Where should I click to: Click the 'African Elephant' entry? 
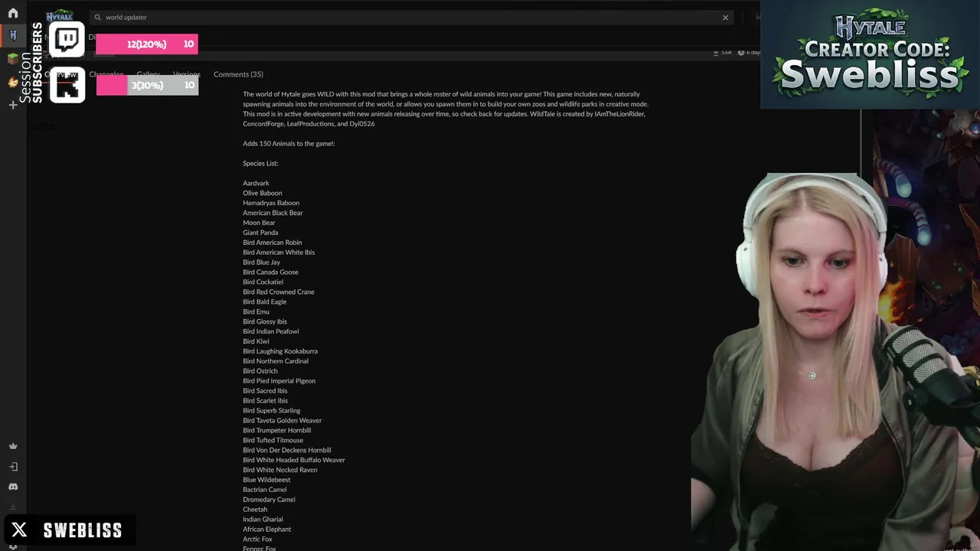(x=267, y=530)
